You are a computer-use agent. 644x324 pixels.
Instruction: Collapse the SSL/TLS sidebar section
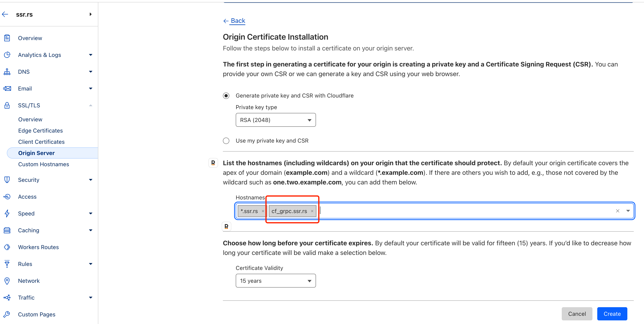coord(90,105)
